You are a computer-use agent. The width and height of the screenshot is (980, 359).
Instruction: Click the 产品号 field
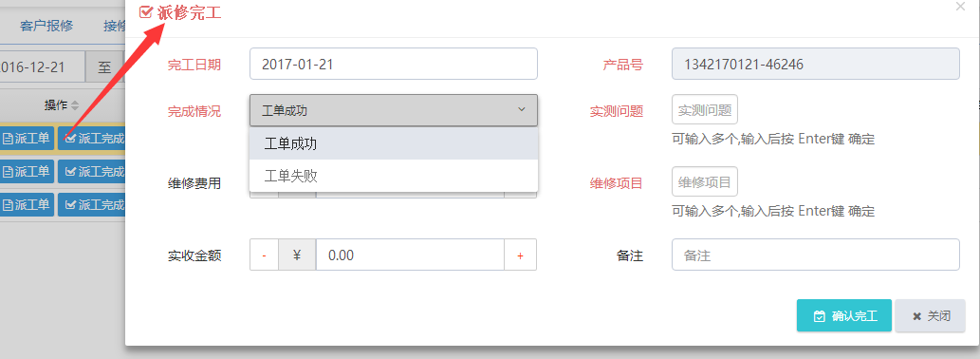tap(816, 64)
